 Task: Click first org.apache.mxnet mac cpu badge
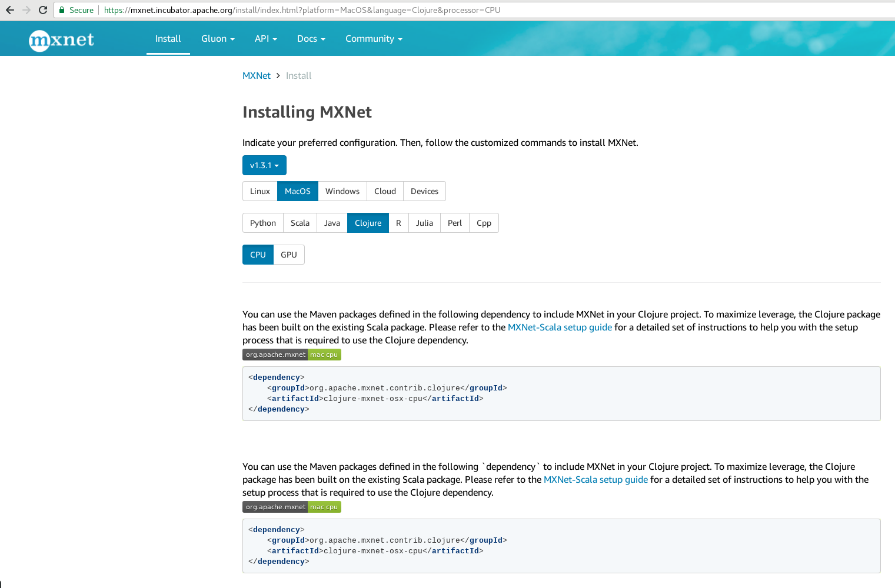coord(292,355)
